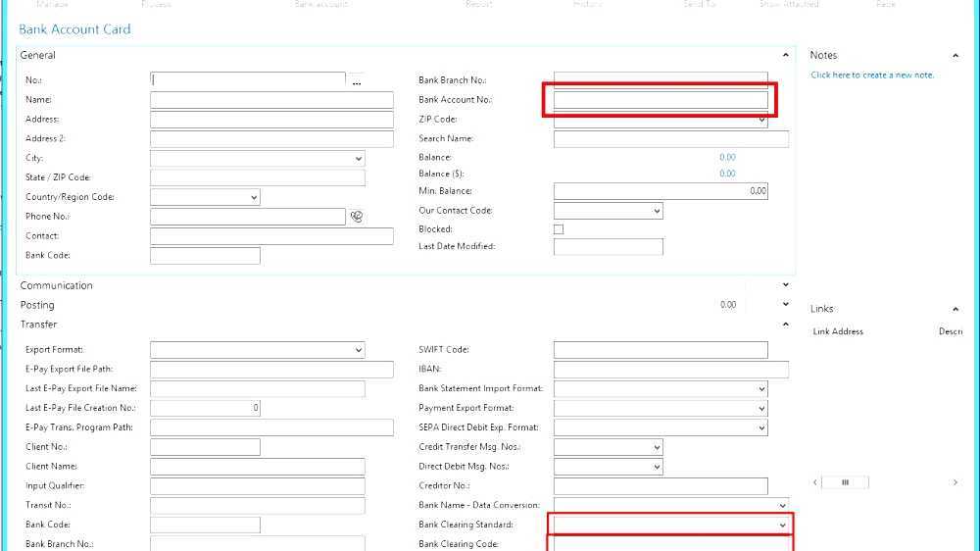Click Bank Code field in Transfer section
The height and width of the screenshot is (551, 980).
(205, 525)
